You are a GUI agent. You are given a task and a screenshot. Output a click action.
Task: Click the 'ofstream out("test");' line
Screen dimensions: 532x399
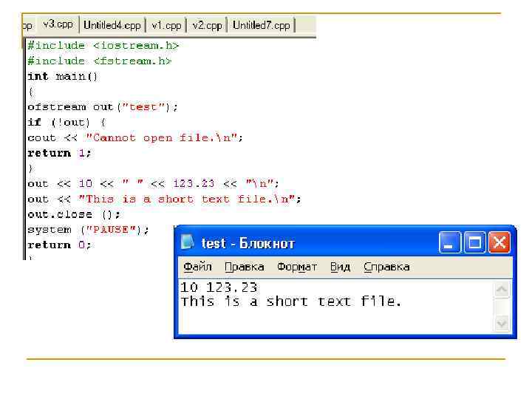tap(103, 107)
